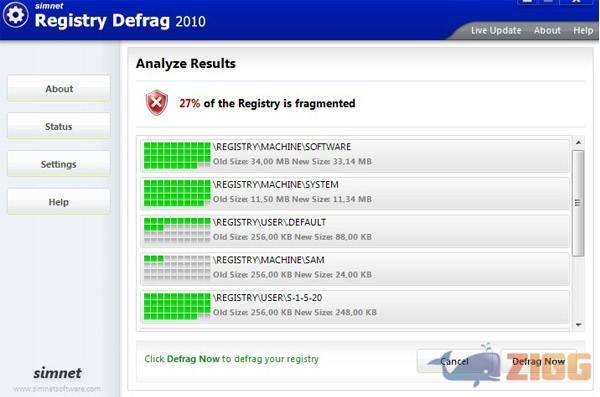Visit the simnetsoftware.com website link

[57, 389]
